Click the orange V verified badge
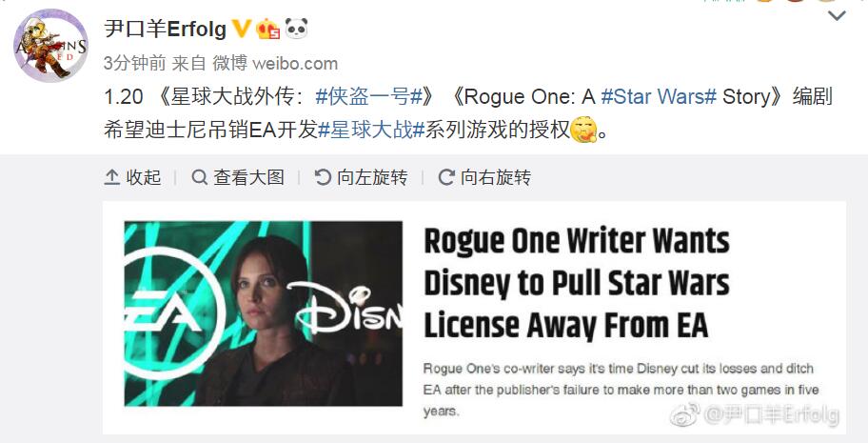The width and height of the screenshot is (868, 443). (x=241, y=29)
